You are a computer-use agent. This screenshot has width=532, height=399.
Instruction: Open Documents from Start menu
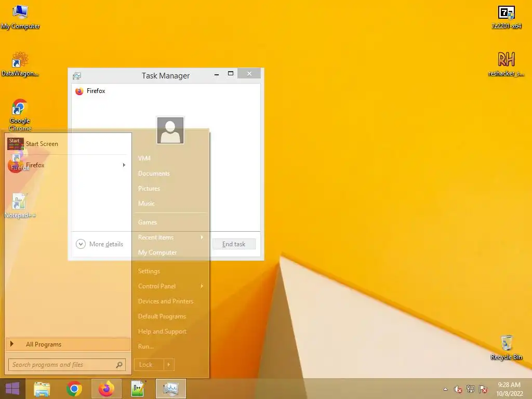click(x=154, y=174)
